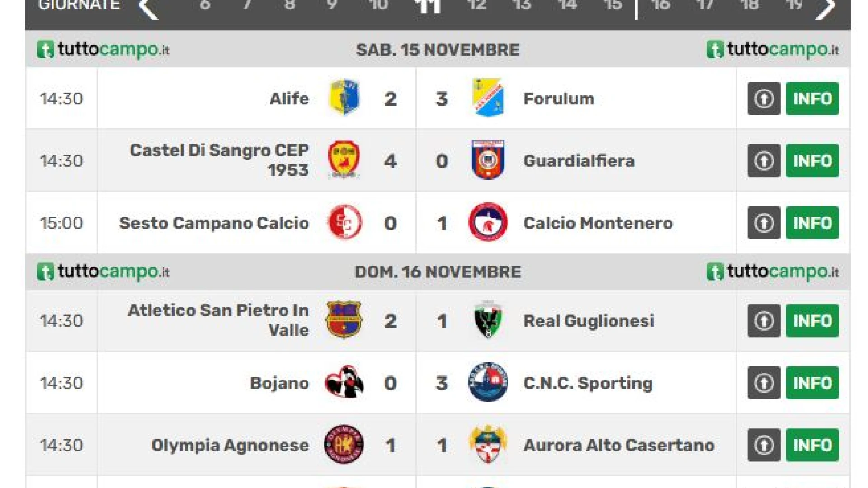Open Real Guglionesi team link

(588, 321)
